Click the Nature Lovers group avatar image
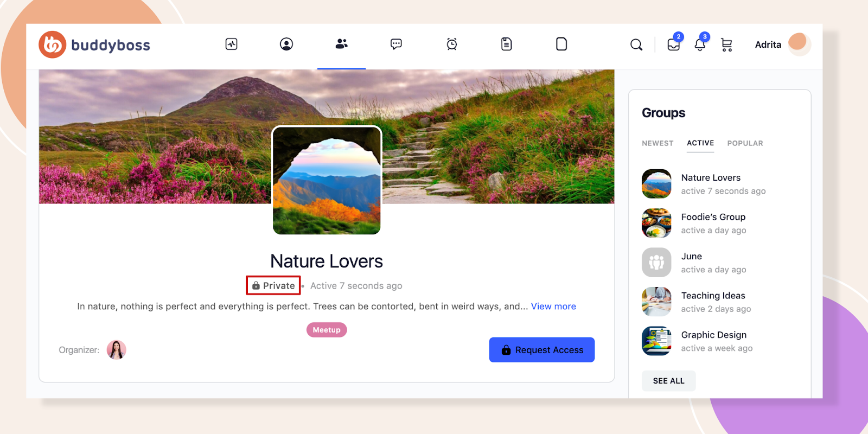 [x=327, y=180]
